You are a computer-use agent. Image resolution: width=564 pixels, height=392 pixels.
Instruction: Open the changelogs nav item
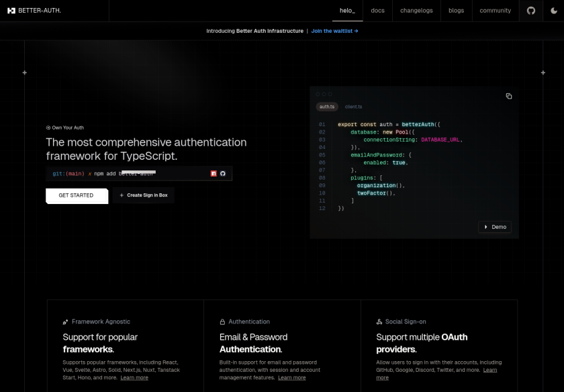pyautogui.click(x=416, y=11)
